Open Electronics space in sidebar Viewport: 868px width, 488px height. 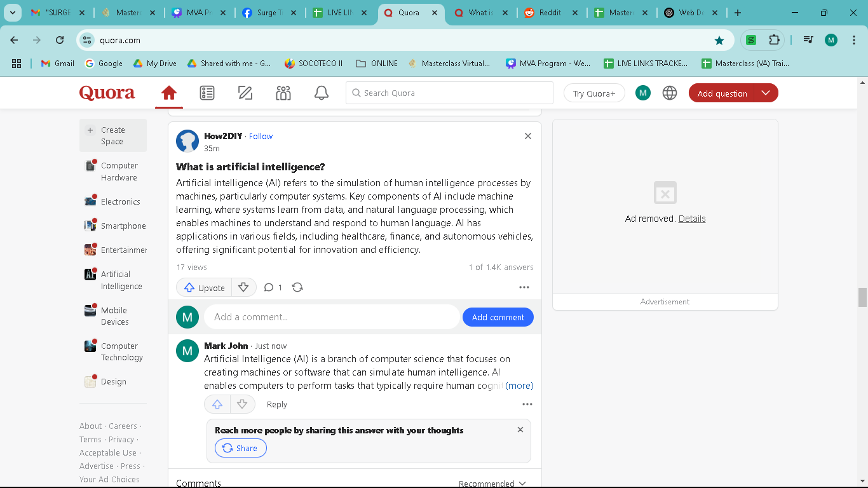[x=112, y=201]
